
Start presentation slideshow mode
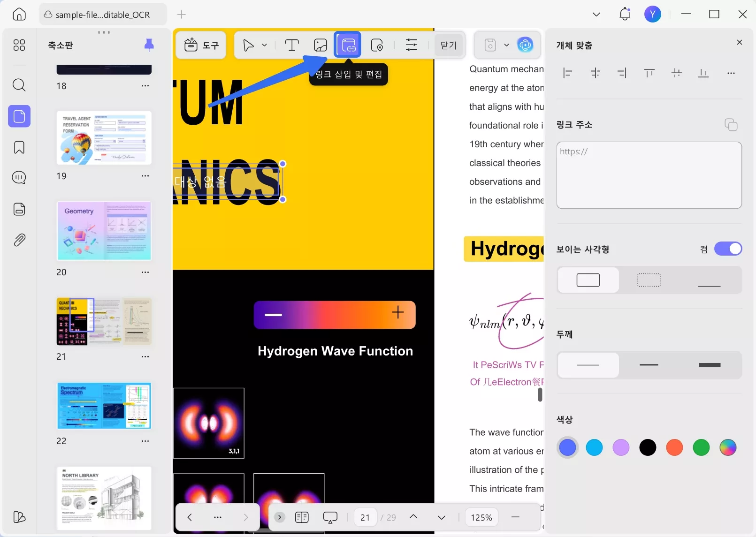tap(330, 517)
